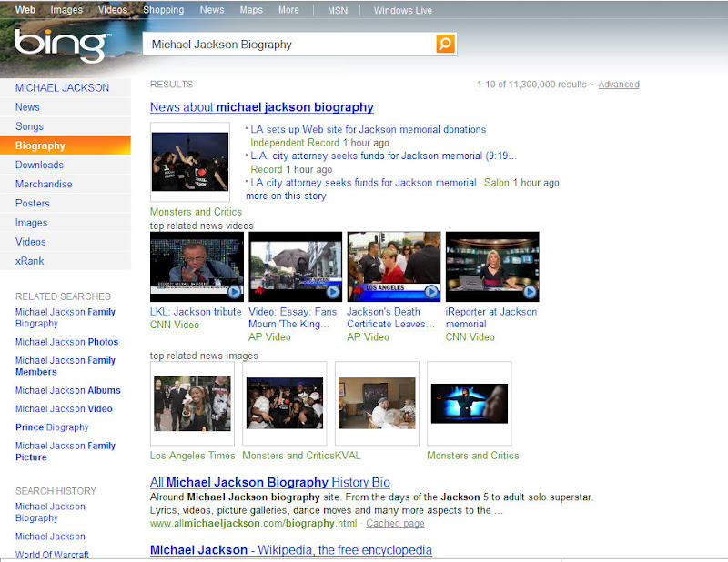The height and width of the screenshot is (562, 728).
Task: Play the Fans Mourn essay video thumbnail
Action: tap(295, 266)
